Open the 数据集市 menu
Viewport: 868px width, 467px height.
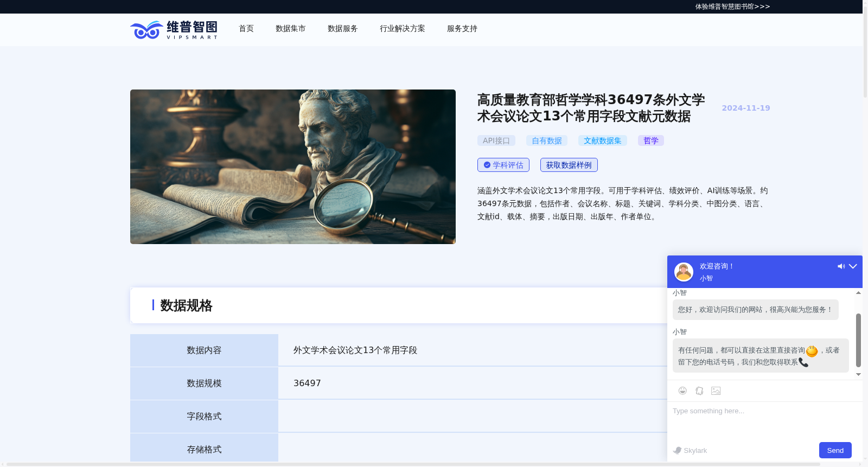click(x=291, y=29)
